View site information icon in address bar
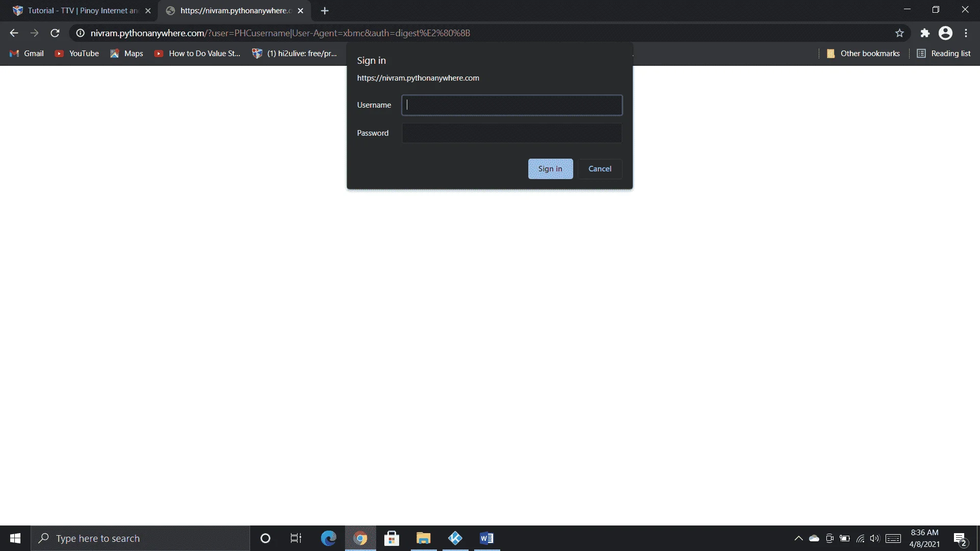The image size is (980, 551). (80, 33)
